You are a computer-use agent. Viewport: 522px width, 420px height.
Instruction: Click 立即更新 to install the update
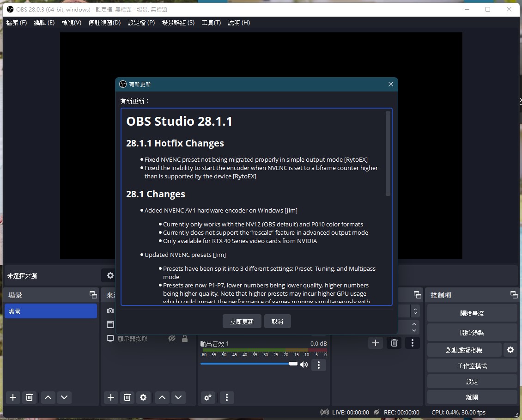(x=242, y=322)
